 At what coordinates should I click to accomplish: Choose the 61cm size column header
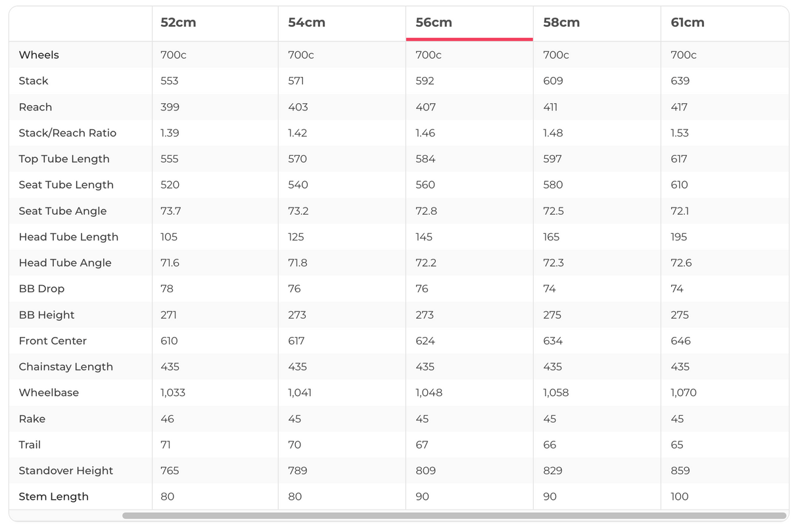(688, 23)
